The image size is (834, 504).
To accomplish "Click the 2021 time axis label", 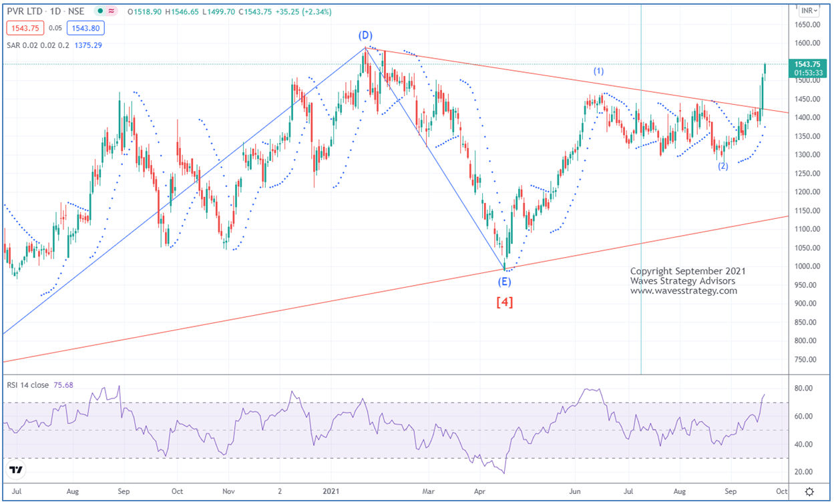I will click(x=331, y=491).
